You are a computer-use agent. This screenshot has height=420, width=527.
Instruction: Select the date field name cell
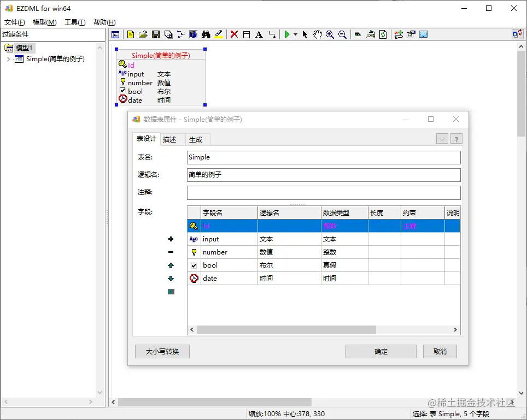point(229,279)
